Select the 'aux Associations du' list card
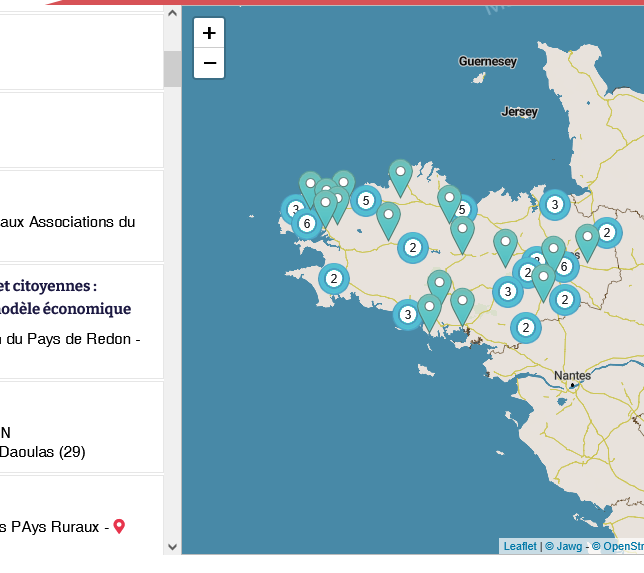Viewport: 644px width, 573px height. [x=68, y=222]
